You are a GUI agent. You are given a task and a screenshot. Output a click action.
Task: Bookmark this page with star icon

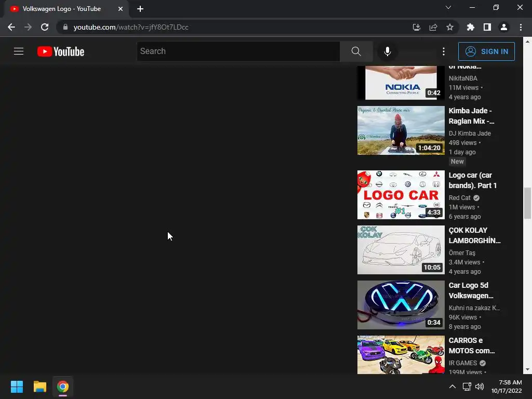(450, 27)
